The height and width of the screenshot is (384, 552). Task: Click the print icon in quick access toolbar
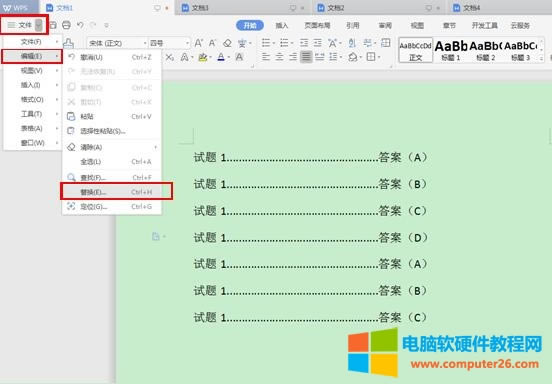coord(66,25)
